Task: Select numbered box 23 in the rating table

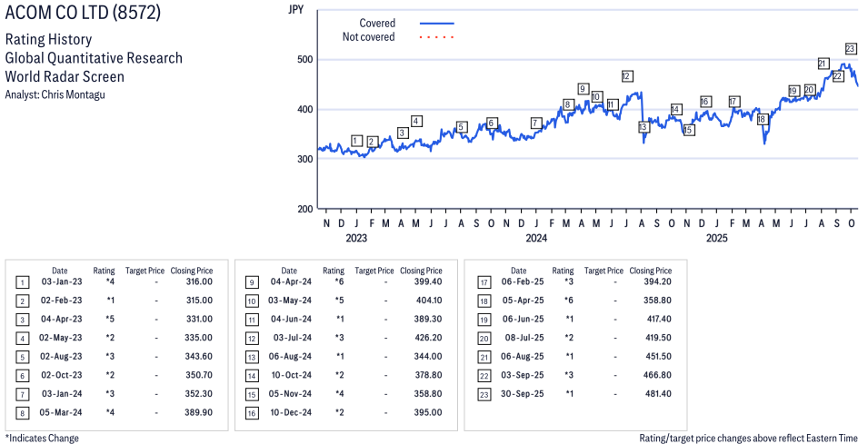Action: click(x=484, y=393)
